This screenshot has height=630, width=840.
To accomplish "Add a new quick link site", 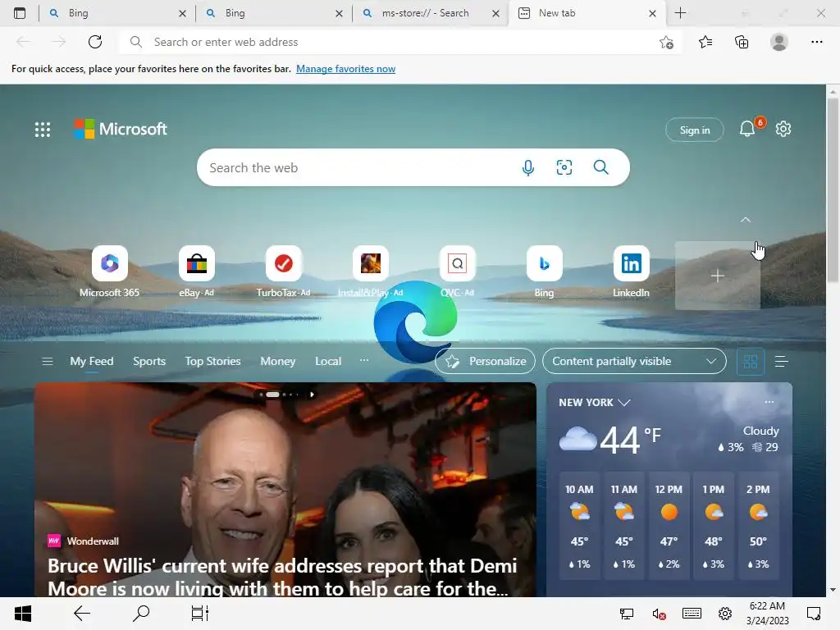I will coord(717,276).
